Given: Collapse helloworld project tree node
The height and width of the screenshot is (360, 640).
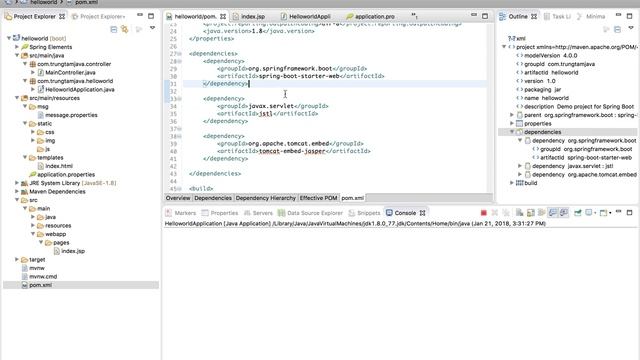Looking at the screenshot, I should [9, 38].
